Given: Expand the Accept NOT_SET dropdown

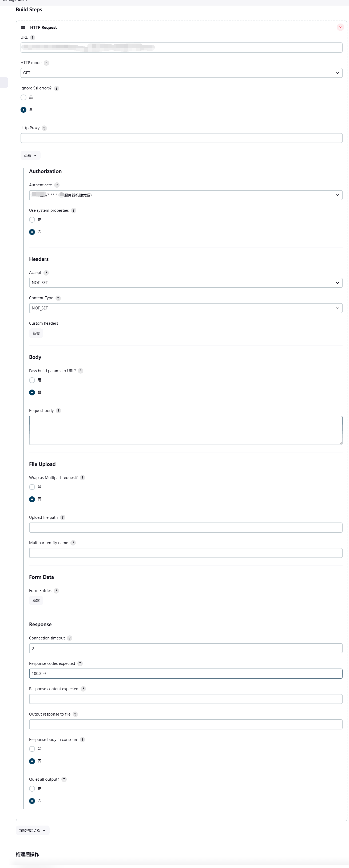Looking at the screenshot, I should click(x=186, y=282).
